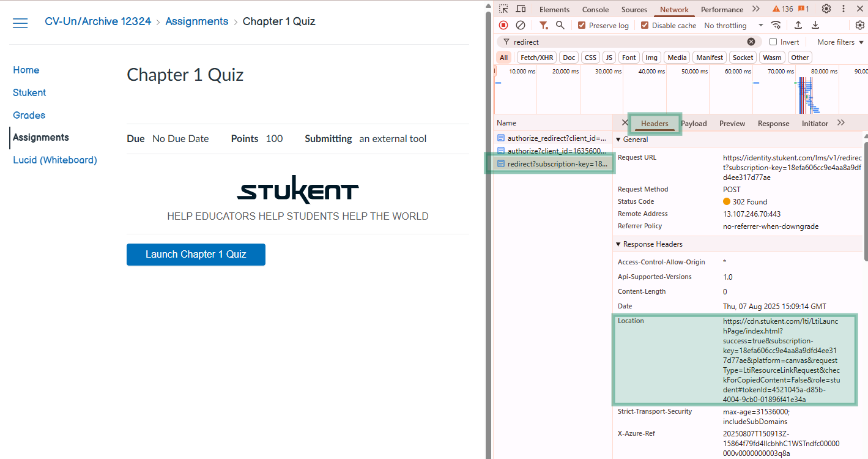Collapse the Response Headers section

(x=648, y=244)
